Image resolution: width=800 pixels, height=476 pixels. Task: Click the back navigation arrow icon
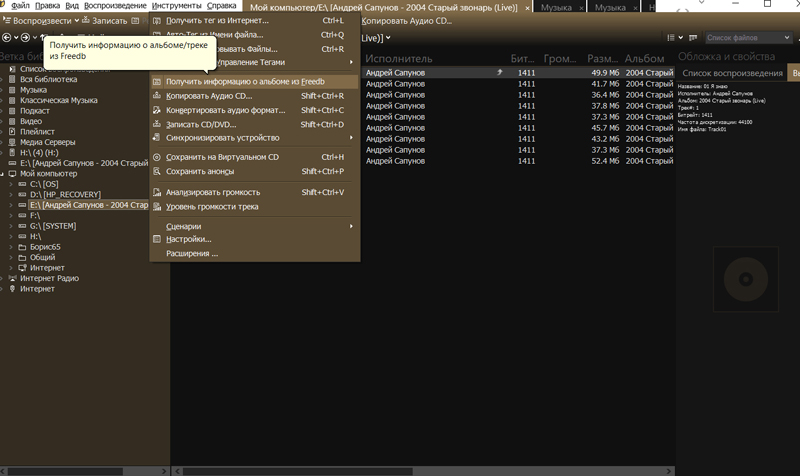(7, 37)
